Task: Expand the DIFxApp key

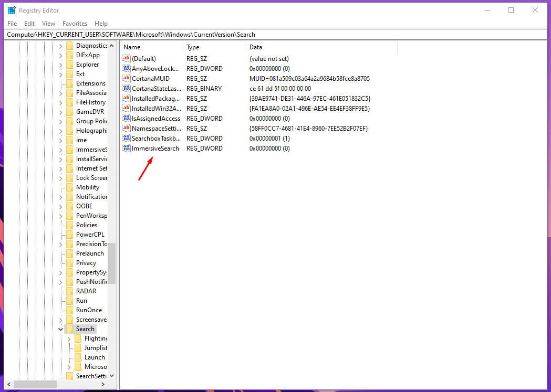Action: tap(60, 55)
